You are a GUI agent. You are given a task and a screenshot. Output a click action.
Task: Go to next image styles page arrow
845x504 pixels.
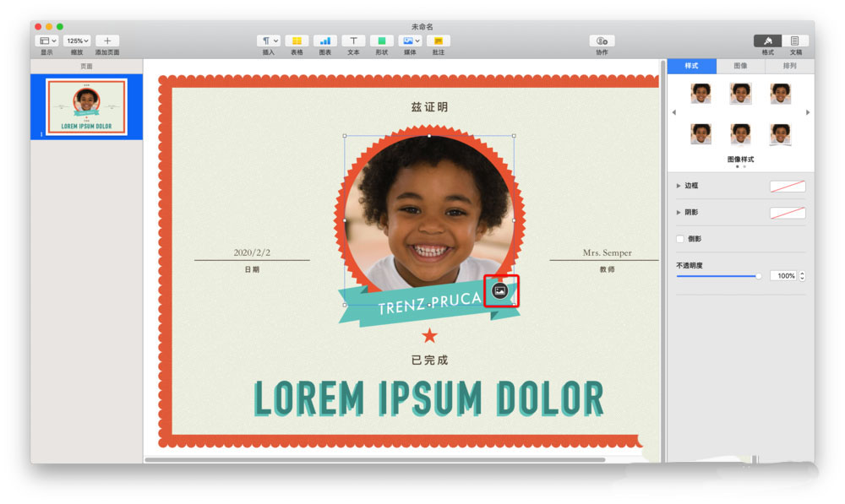click(807, 112)
